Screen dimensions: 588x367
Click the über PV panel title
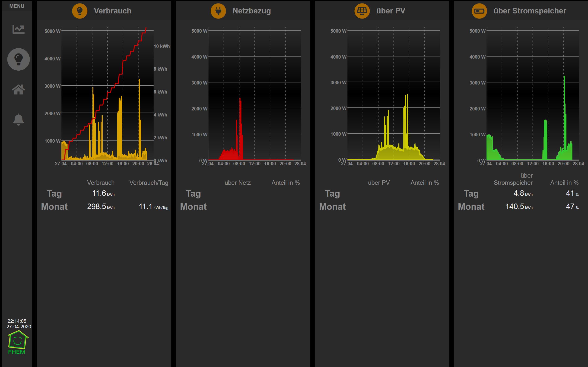pyautogui.click(x=391, y=11)
